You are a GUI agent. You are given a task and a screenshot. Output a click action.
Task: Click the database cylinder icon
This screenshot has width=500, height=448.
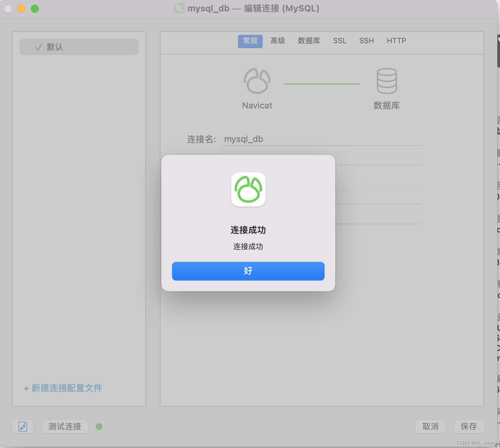[x=387, y=81]
